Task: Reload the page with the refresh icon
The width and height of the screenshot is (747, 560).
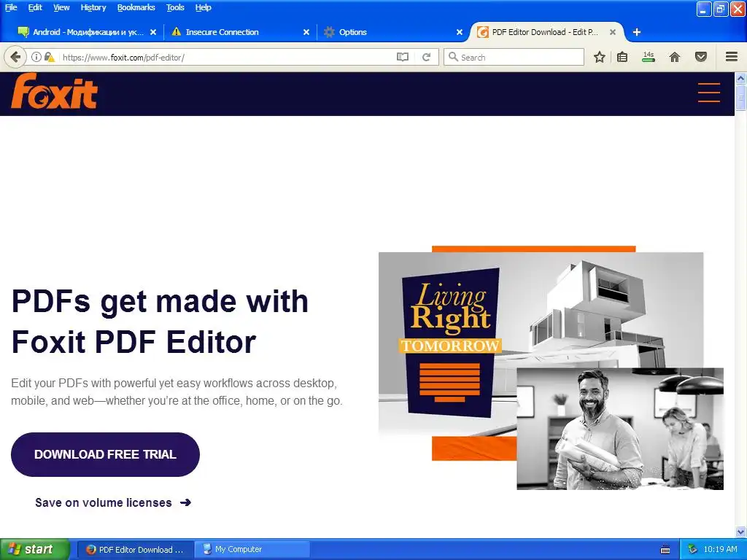Action: pos(426,57)
